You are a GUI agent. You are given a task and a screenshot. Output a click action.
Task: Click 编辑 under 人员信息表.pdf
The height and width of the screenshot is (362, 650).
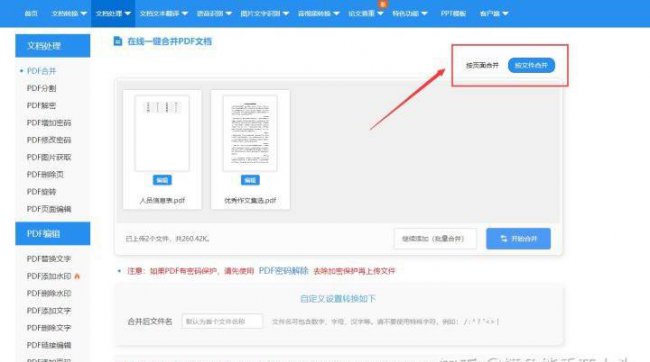(x=162, y=180)
